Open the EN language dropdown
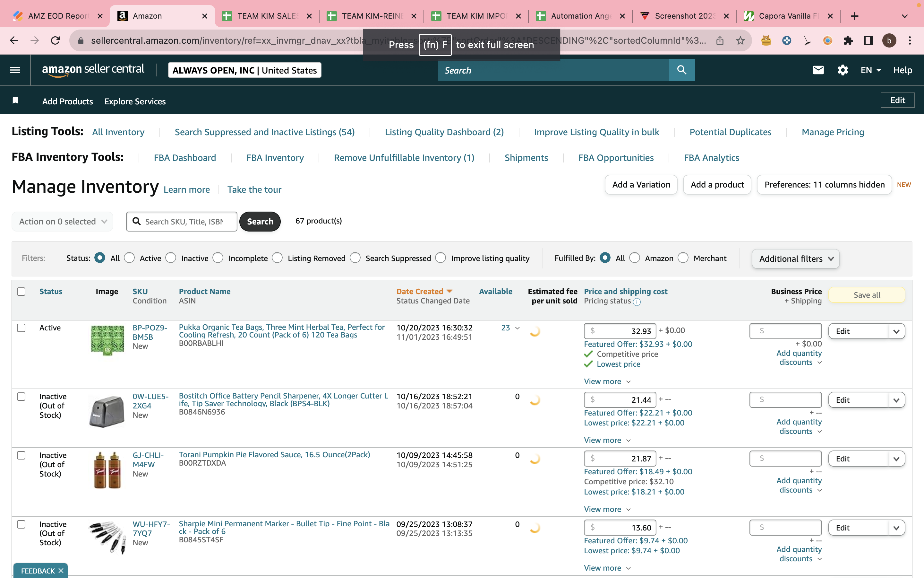The image size is (924, 578). (870, 70)
